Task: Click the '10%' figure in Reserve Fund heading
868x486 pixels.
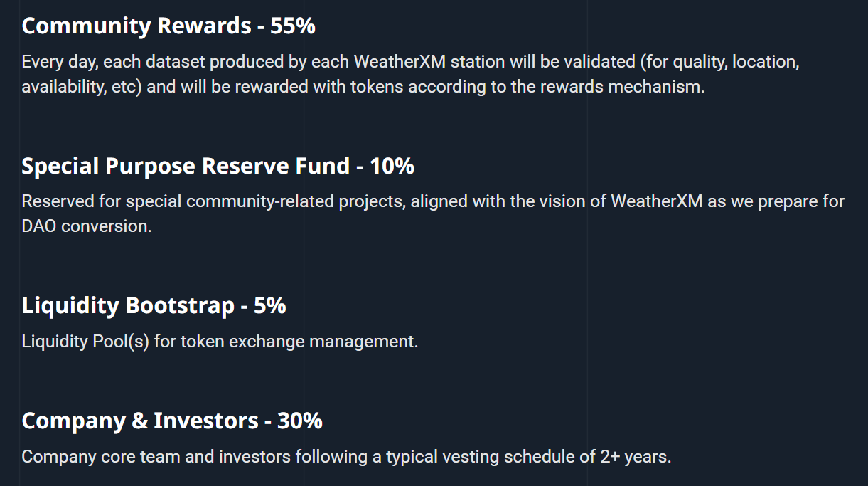Action: tap(392, 167)
